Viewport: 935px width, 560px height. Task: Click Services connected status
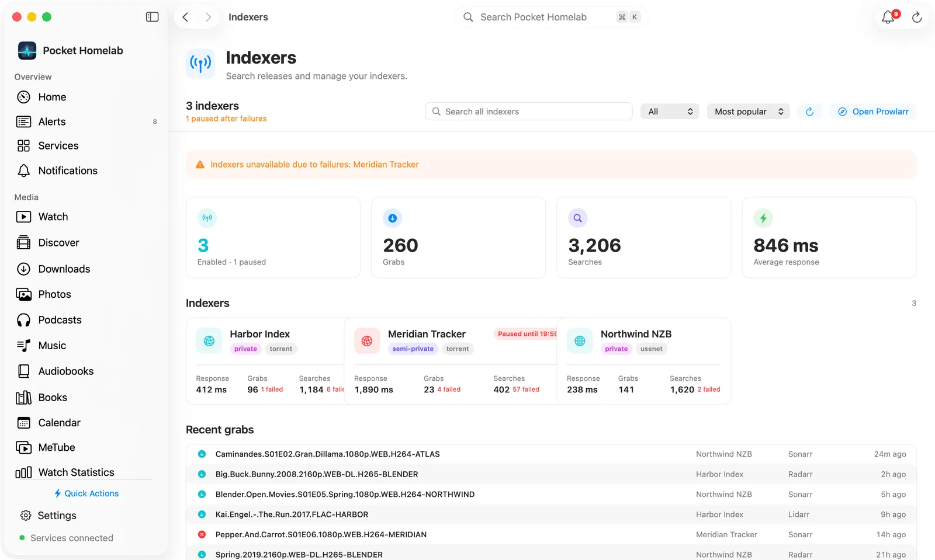coord(66,538)
